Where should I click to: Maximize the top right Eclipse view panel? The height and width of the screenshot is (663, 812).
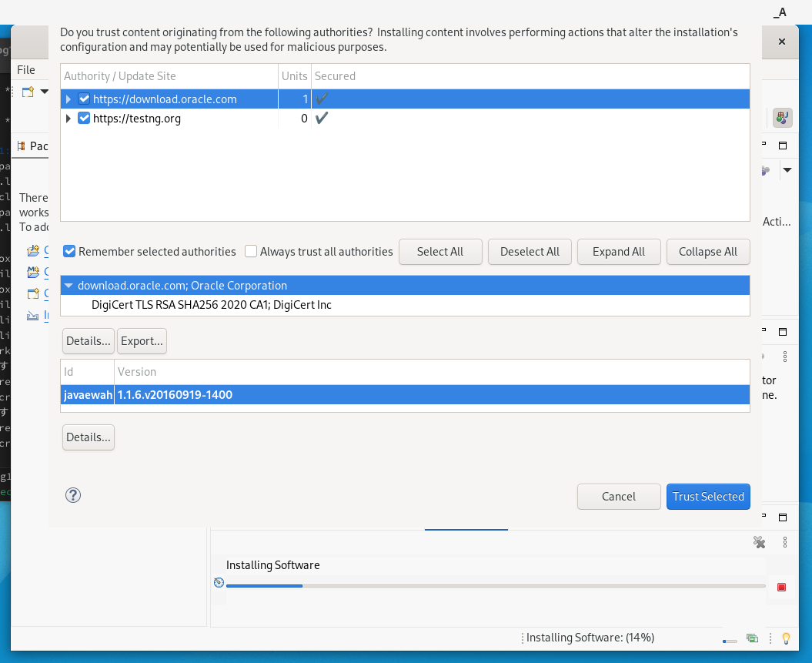(783, 146)
